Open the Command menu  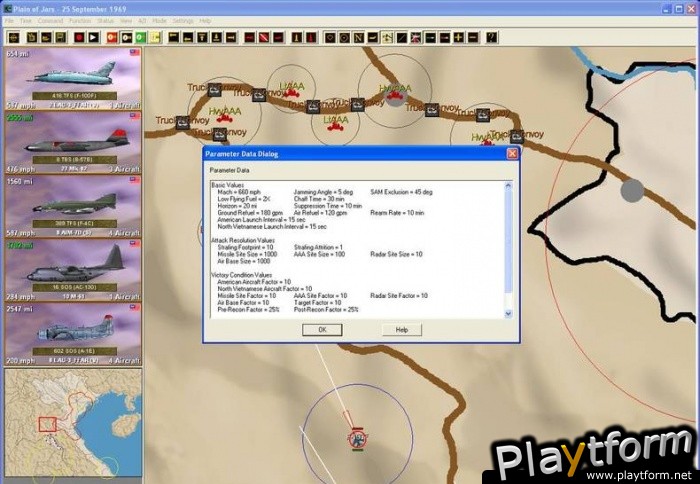coord(50,21)
